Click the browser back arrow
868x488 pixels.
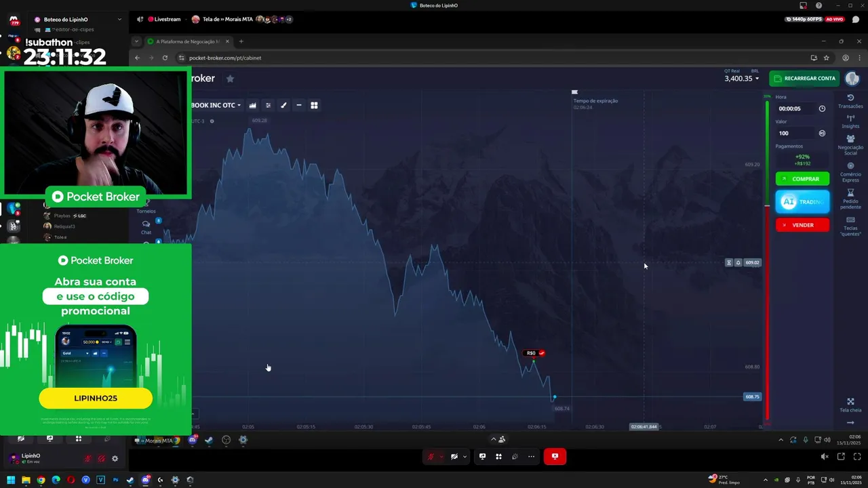pyautogui.click(x=137, y=58)
